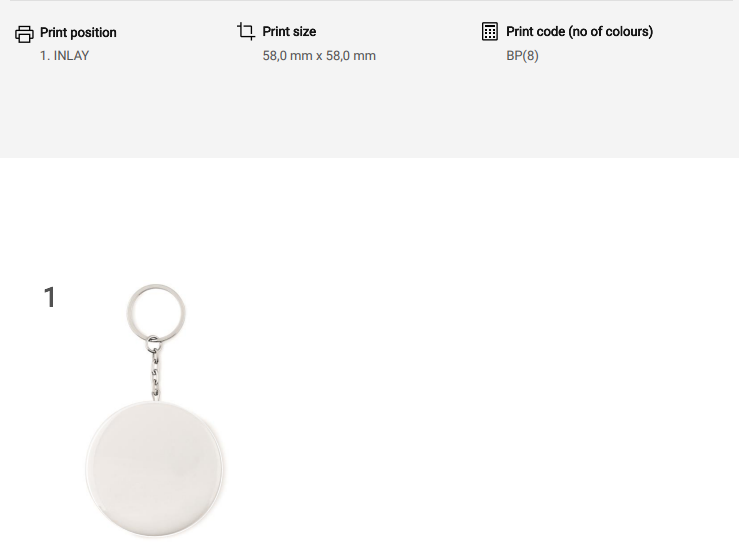Click the round white button badge
Image resolution: width=739 pixels, height=548 pixels.
(x=155, y=470)
